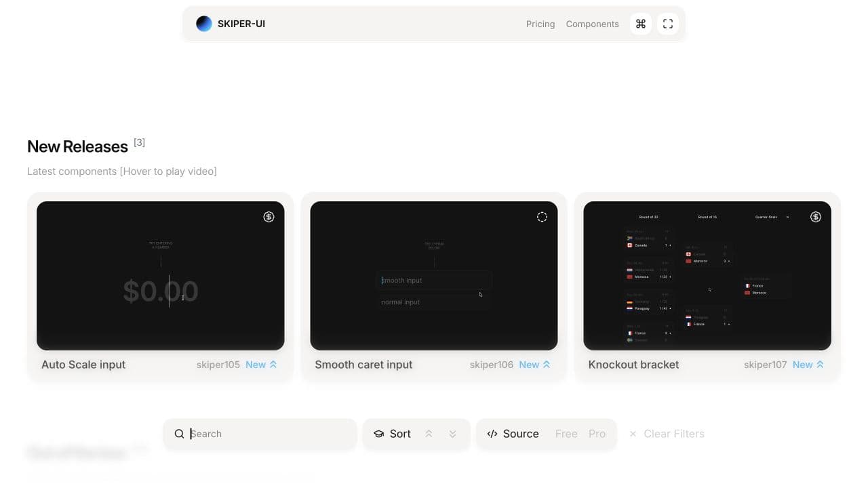The image size is (868, 488).
Task: Click the magnifier icon in the search bar
Action: [x=179, y=434]
